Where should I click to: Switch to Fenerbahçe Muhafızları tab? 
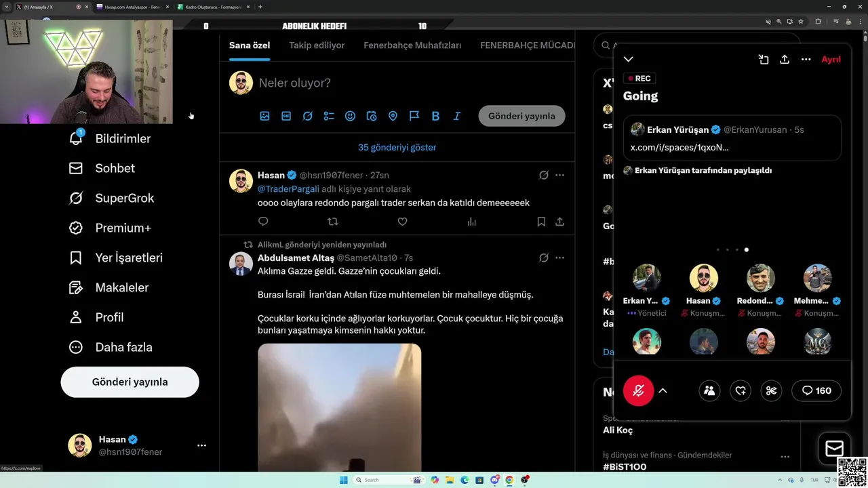click(412, 45)
